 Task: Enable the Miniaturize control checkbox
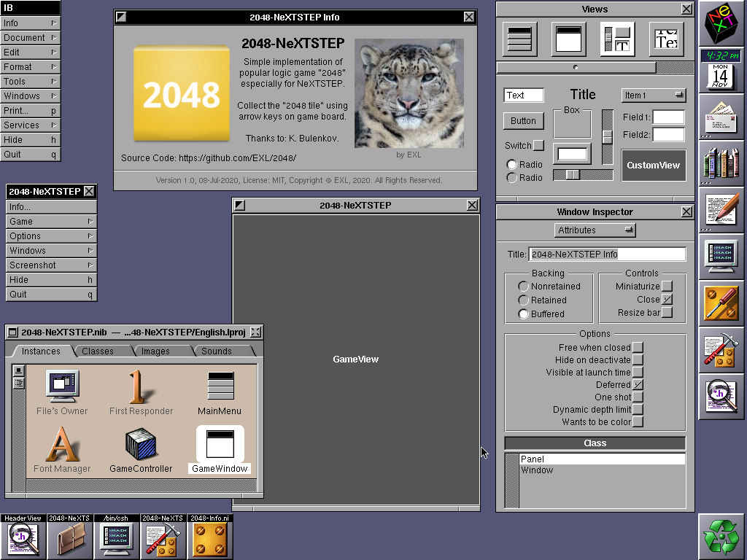[667, 286]
